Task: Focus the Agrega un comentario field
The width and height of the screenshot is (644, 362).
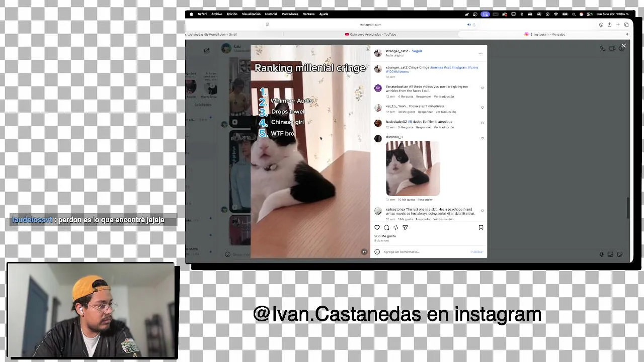Action: click(425, 252)
